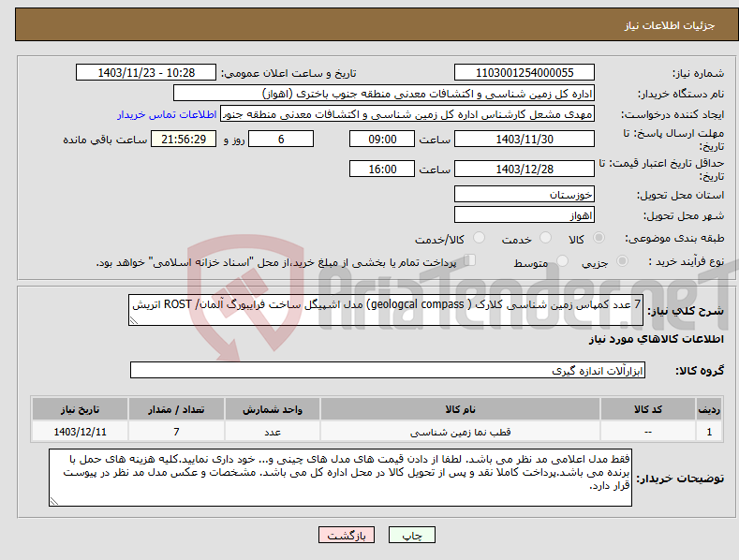
Task: Click the quantity cell 7
Action: [x=176, y=432]
